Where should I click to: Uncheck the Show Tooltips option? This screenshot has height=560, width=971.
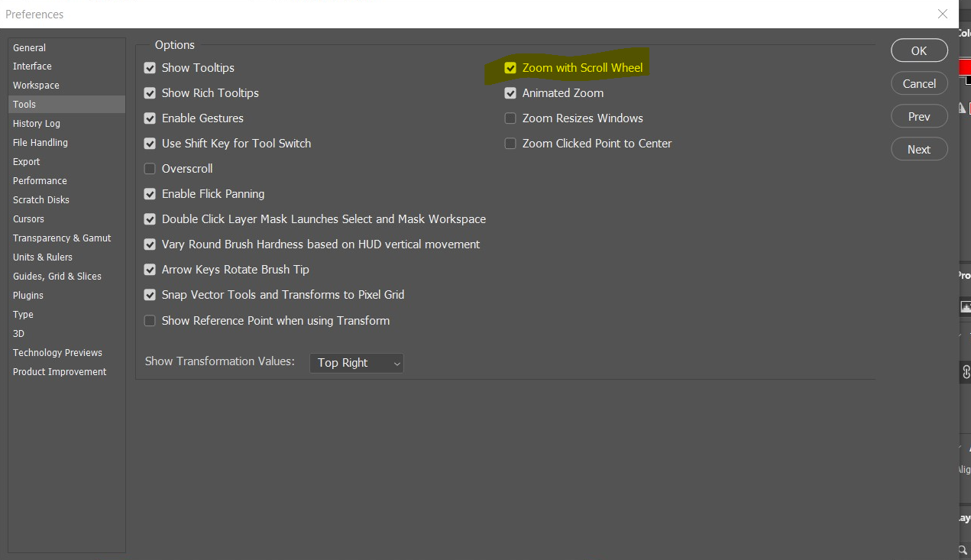(150, 68)
